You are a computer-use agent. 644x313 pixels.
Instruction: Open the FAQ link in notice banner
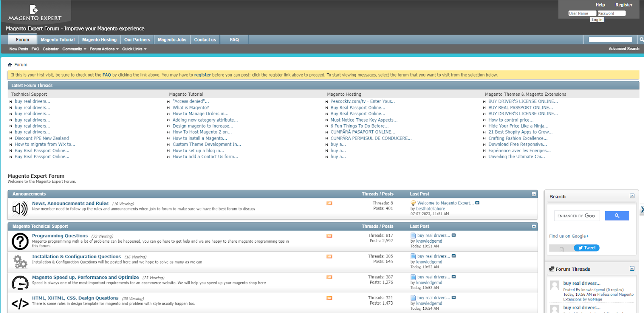[107, 75]
